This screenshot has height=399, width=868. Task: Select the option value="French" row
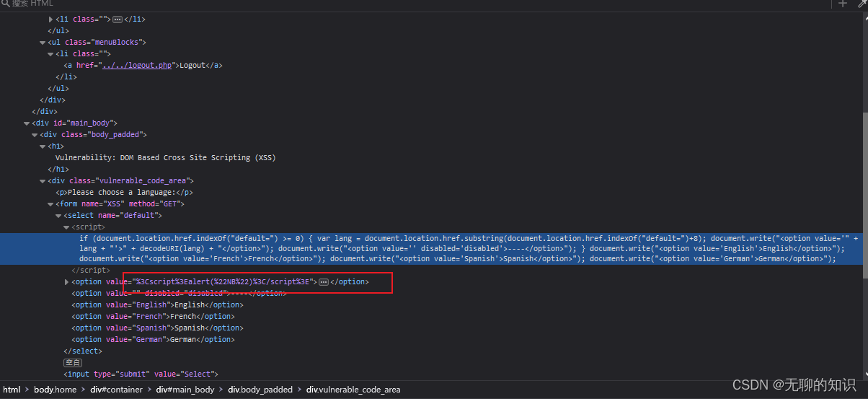[x=153, y=317]
